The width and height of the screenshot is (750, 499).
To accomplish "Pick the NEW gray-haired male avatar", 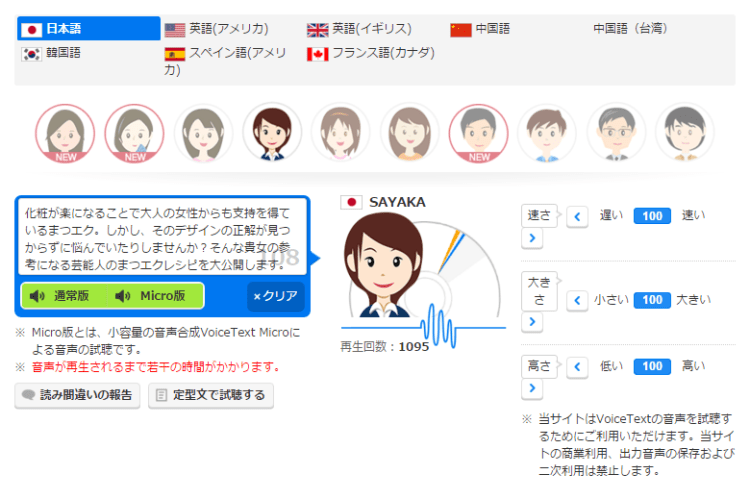I will click(x=478, y=133).
